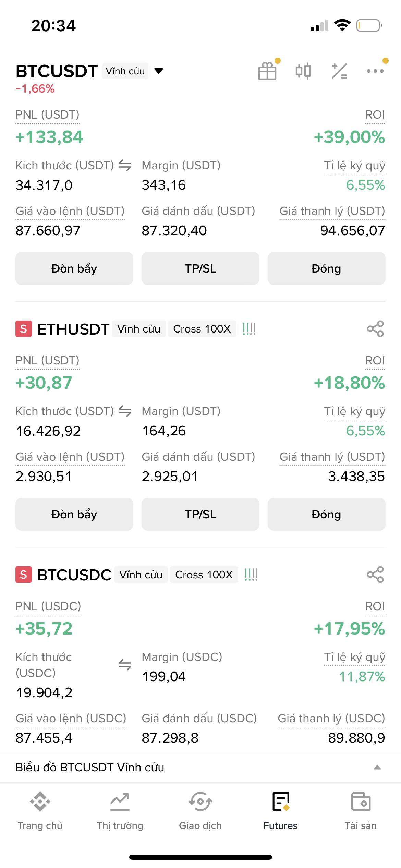
Task: Share the BTCUSDC position
Action: 375,575
